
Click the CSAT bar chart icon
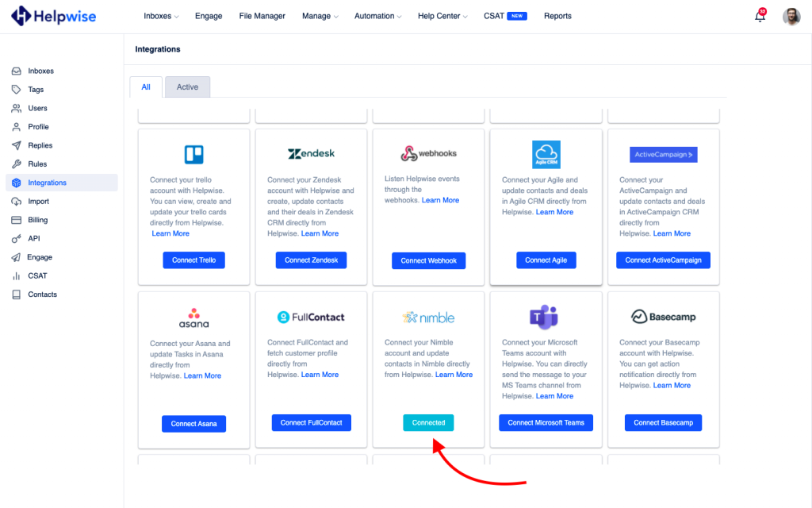click(17, 276)
